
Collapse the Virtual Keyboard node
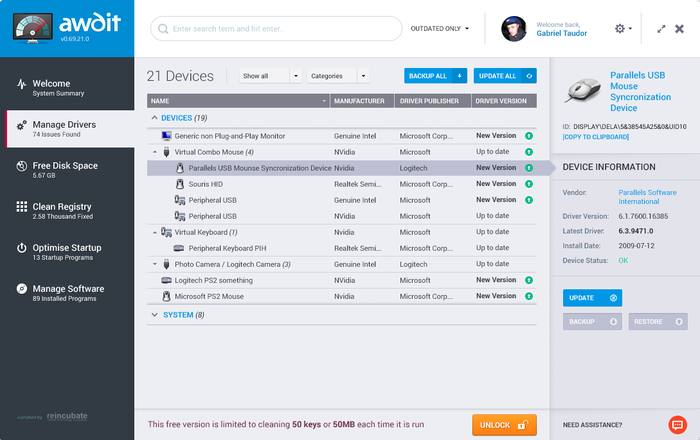click(x=155, y=232)
